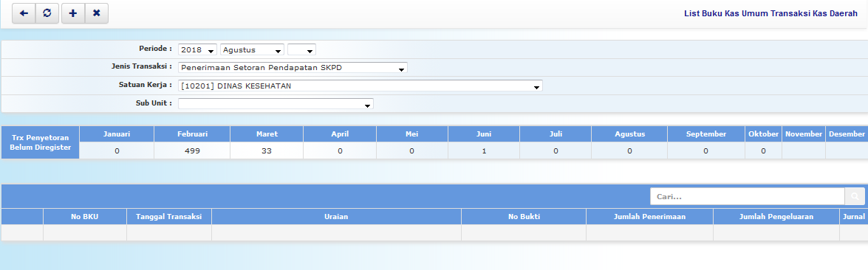
Task: Click the Februari month header
Action: 192,134
